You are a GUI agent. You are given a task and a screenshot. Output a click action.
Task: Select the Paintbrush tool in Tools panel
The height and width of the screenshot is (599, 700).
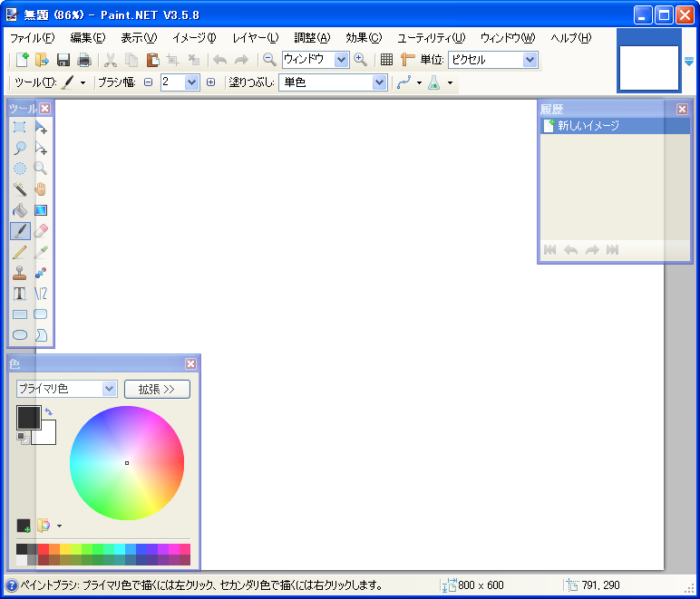click(x=21, y=231)
